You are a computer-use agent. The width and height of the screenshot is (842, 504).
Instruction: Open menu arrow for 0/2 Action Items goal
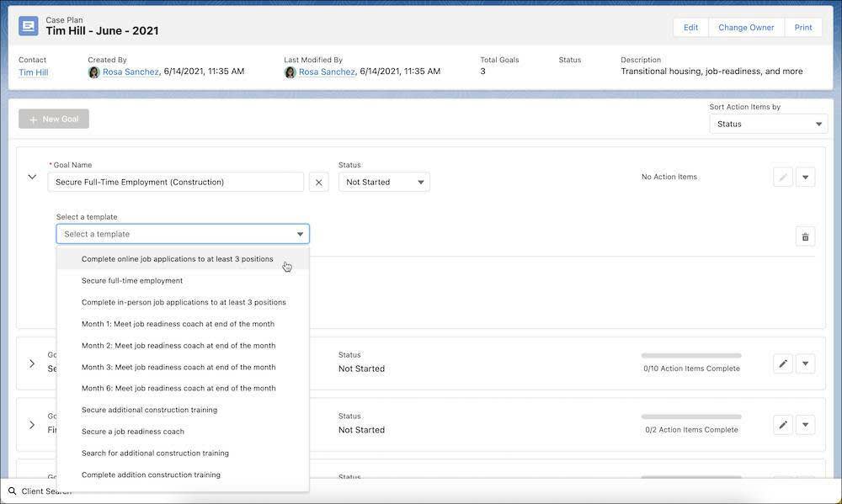806,425
